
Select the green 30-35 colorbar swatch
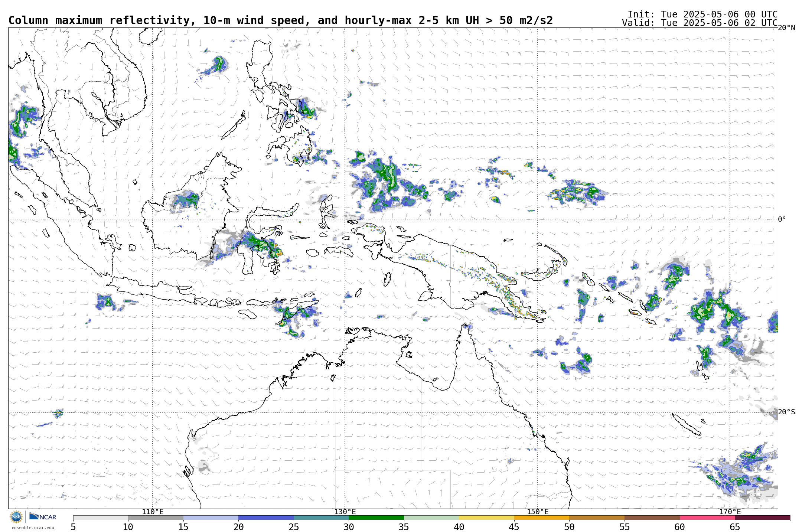click(376, 518)
